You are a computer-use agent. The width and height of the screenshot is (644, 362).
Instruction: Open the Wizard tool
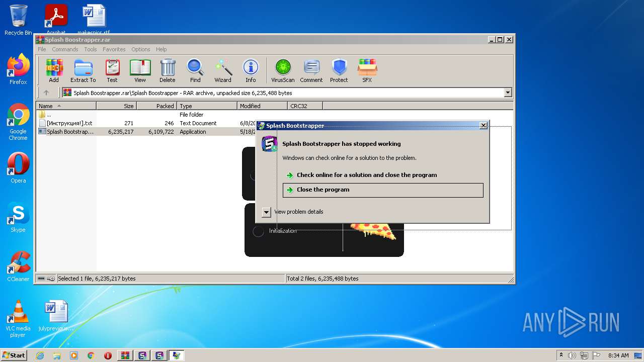tap(223, 71)
